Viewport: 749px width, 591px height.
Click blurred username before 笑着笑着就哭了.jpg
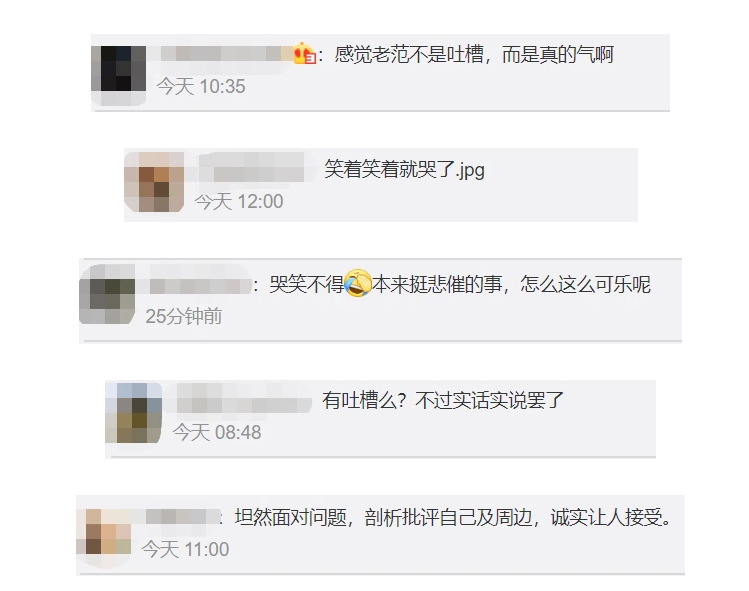point(257,167)
